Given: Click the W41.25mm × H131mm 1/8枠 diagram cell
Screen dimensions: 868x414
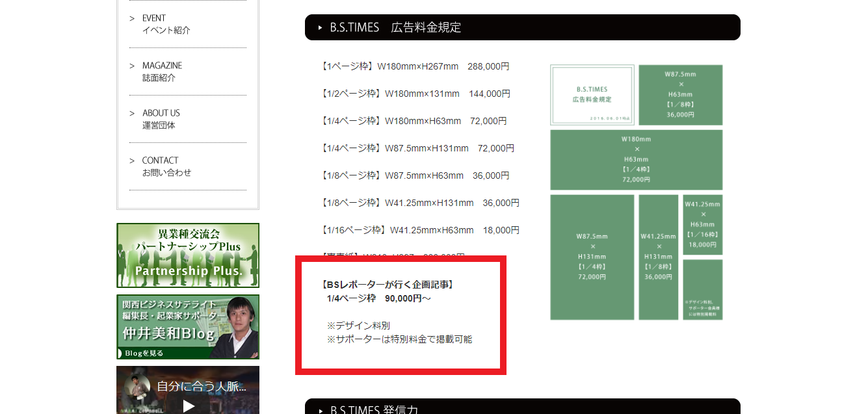Looking at the screenshot, I should [x=659, y=257].
